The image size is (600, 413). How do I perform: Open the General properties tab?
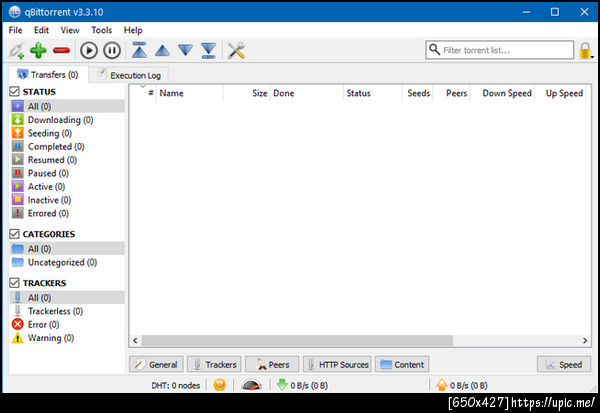pyautogui.click(x=156, y=364)
